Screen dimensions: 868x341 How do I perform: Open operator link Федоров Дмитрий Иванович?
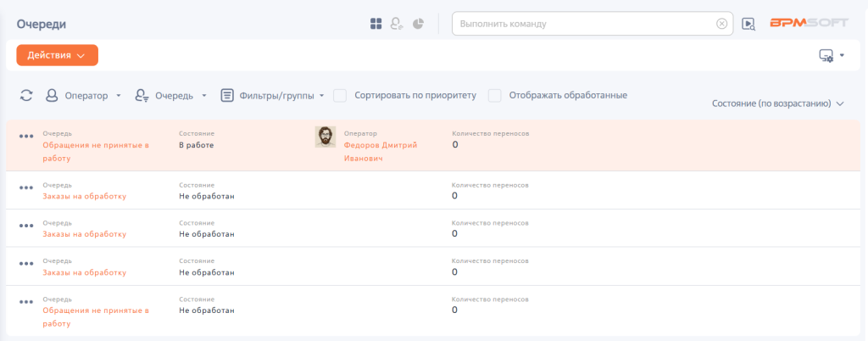(x=381, y=152)
